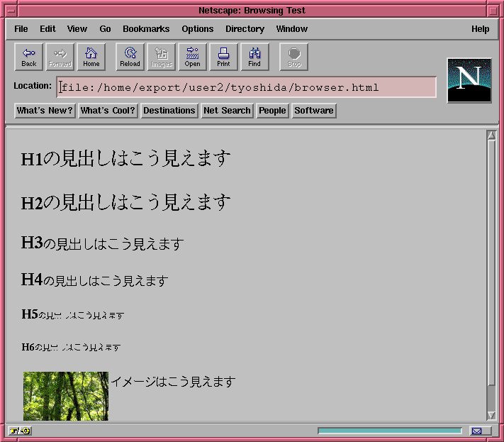This screenshot has width=504, height=442.
Task: Click the H6 heading text
Action: 71,347
